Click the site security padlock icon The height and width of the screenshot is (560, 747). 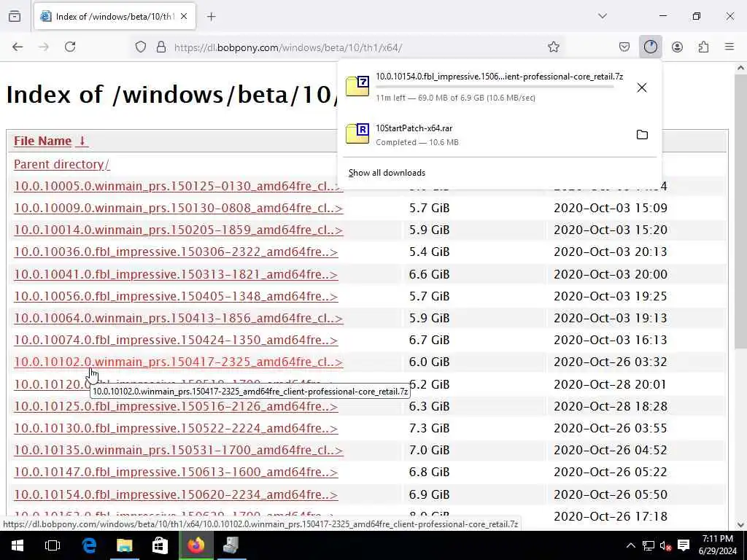tap(161, 47)
